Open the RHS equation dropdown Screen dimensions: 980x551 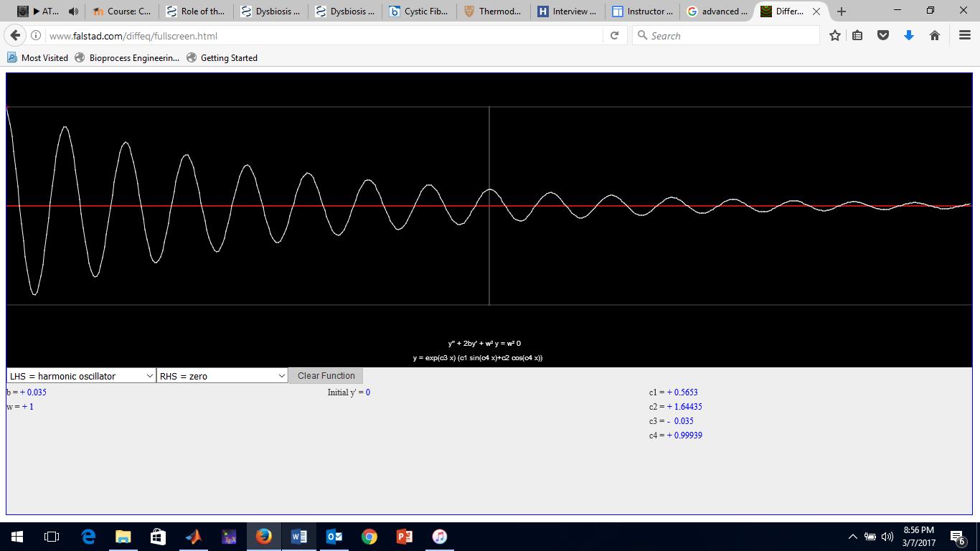222,375
